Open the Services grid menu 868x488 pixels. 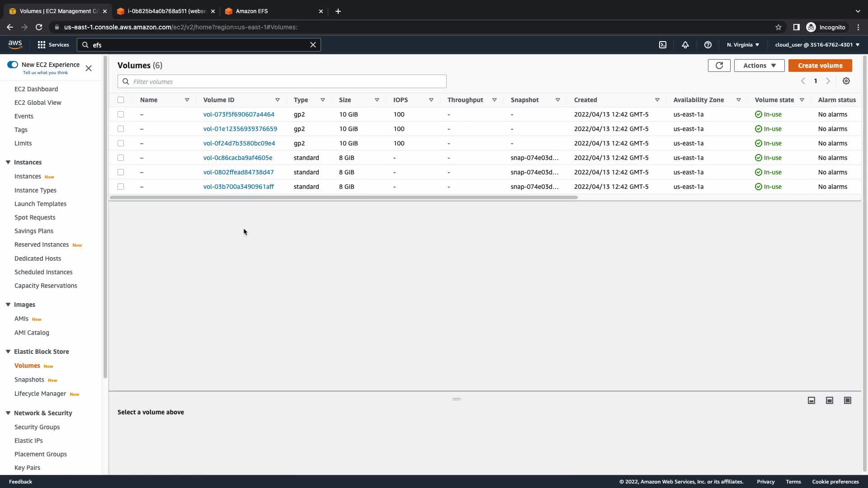tap(53, 45)
